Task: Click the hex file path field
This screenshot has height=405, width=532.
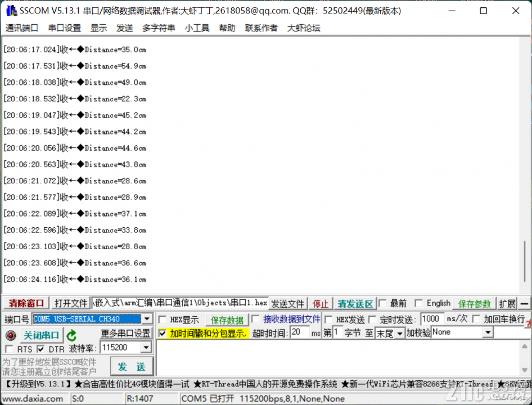Action: 180,303
